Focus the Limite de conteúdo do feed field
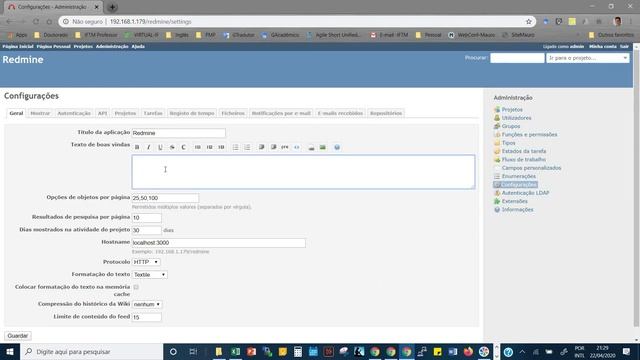Image resolution: width=640 pixels, height=360 pixels. coord(147,317)
